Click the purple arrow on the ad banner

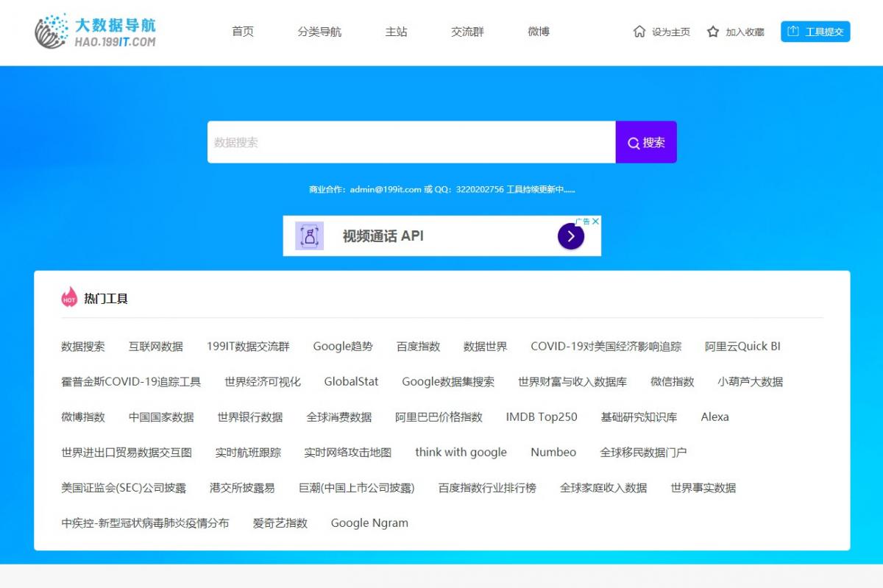click(x=571, y=236)
